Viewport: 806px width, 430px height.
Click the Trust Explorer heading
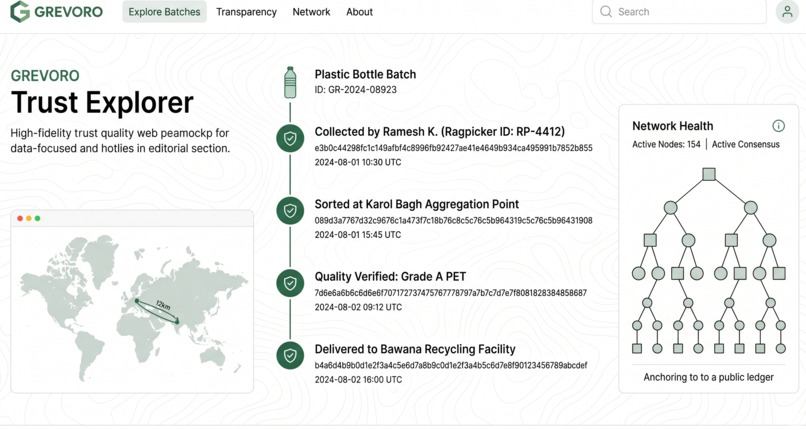pos(102,102)
